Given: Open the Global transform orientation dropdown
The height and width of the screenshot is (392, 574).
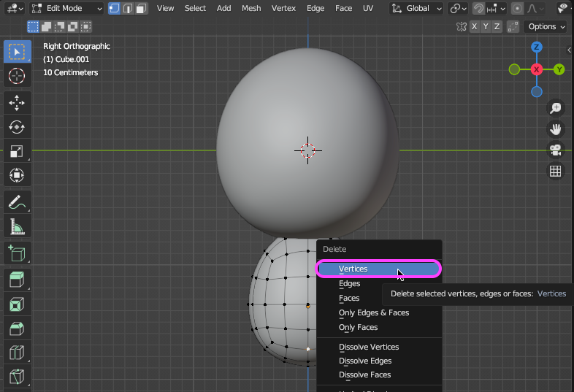Looking at the screenshot, I should 416,9.
